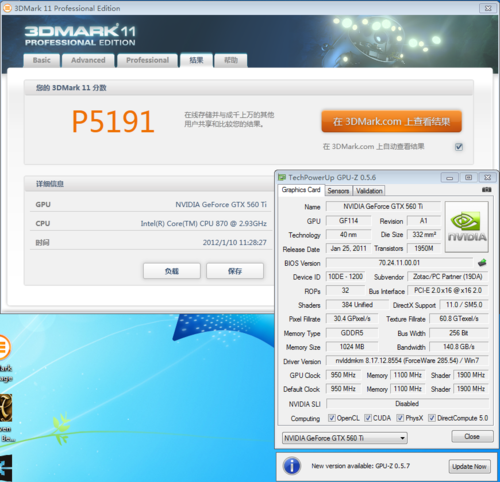The image size is (500, 482).
Task: Click the GPU-Z title bar icon
Action: coord(282,177)
